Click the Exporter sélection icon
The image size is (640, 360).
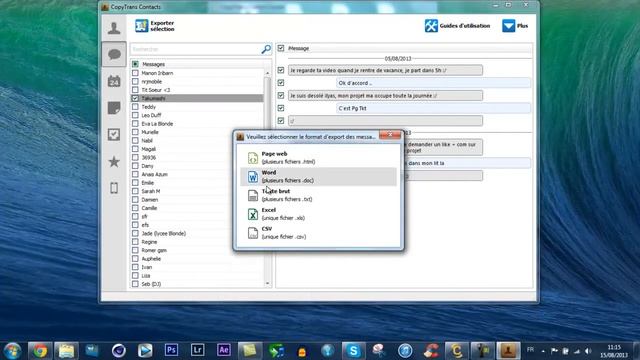(x=141, y=26)
